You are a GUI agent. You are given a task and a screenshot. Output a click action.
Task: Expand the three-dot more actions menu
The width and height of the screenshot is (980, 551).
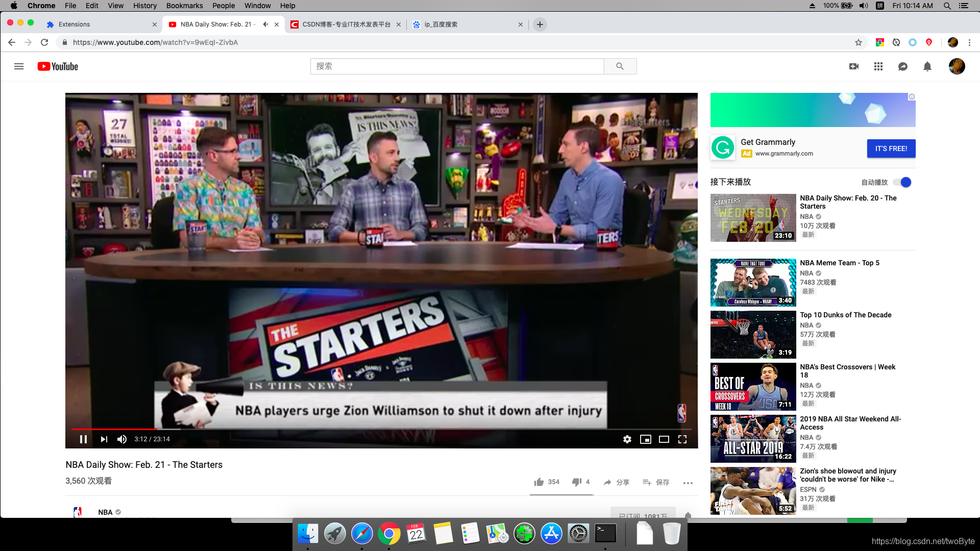point(688,483)
